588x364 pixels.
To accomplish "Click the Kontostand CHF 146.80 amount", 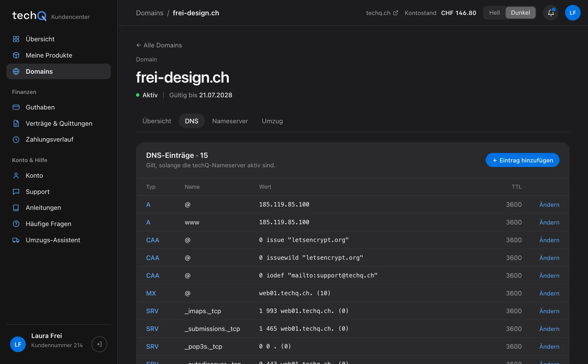I will 458,13.
